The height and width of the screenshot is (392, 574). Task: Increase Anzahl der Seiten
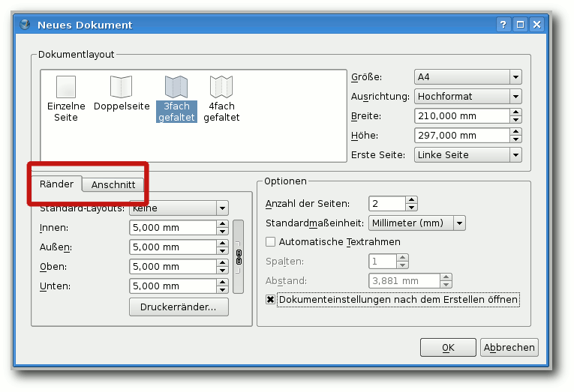point(411,200)
